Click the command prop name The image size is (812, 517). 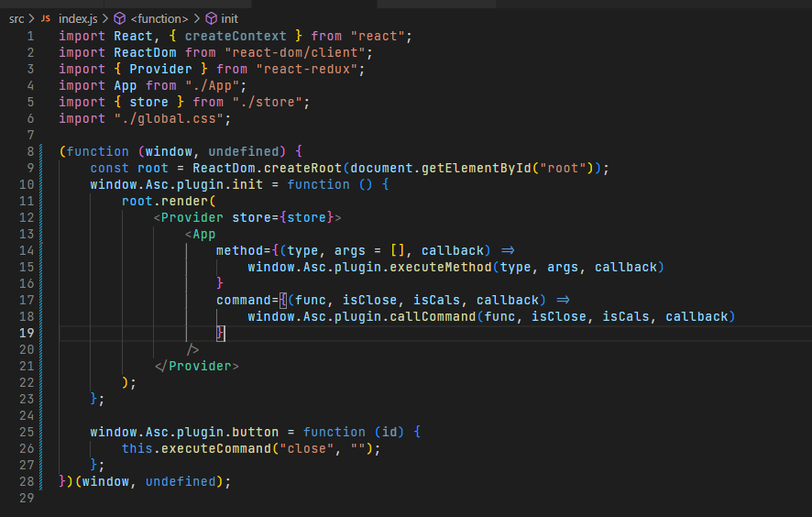[x=244, y=300]
